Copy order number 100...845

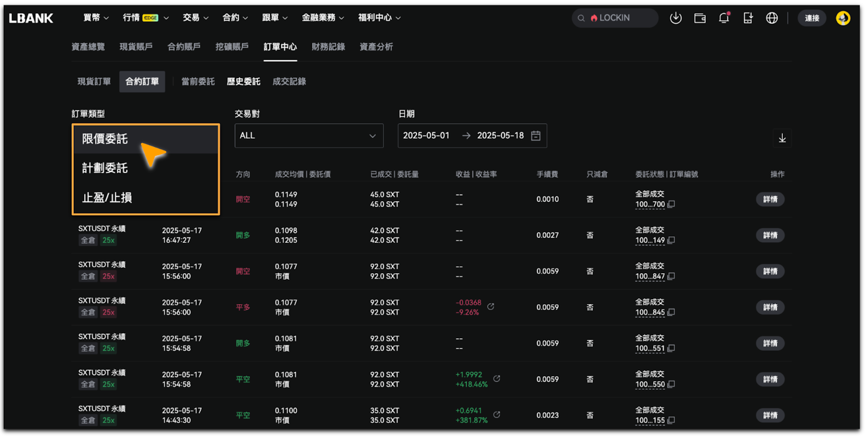(671, 312)
